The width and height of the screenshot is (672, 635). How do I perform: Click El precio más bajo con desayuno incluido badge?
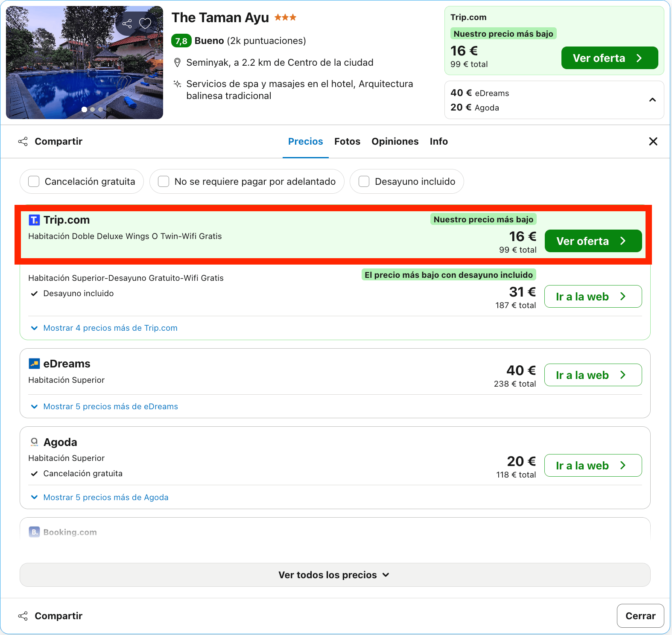449,275
